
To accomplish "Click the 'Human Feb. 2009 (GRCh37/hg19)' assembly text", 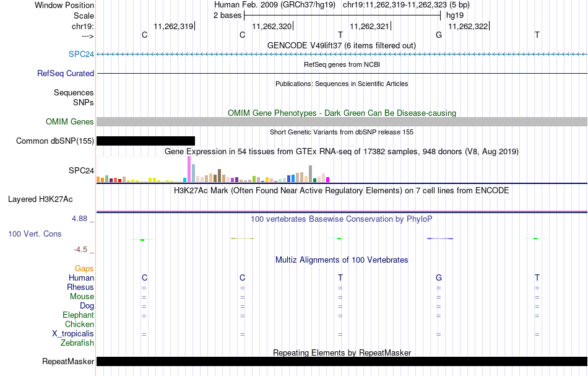I will [x=275, y=5].
